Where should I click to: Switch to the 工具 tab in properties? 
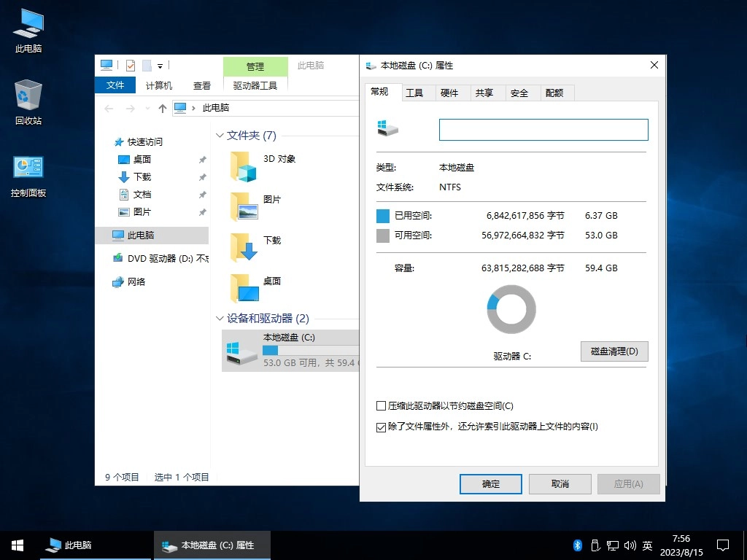[416, 93]
